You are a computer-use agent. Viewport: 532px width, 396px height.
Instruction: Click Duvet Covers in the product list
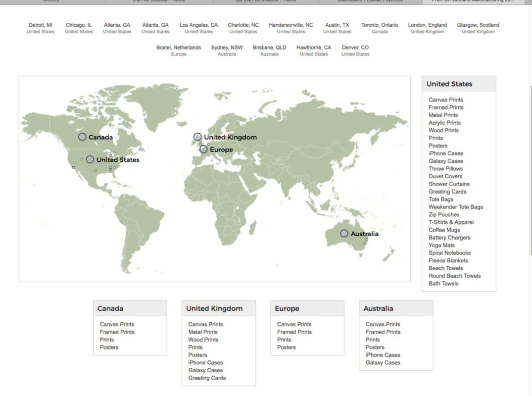pyautogui.click(x=445, y=176)
